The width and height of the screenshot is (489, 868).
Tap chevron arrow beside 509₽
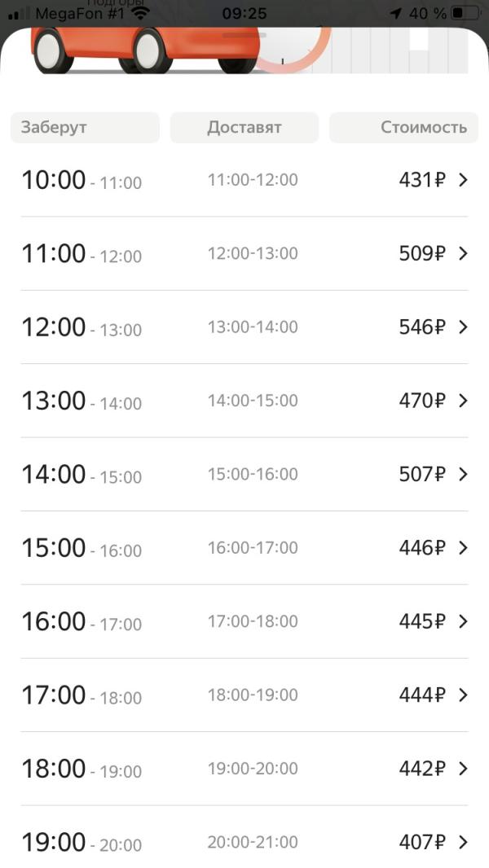(464, 253)
